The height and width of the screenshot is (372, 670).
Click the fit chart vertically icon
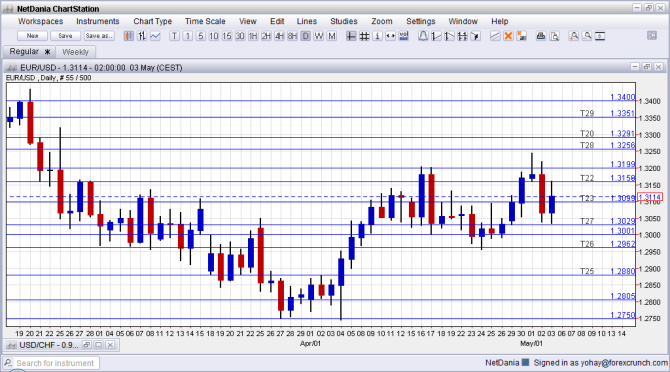[600, 36]
